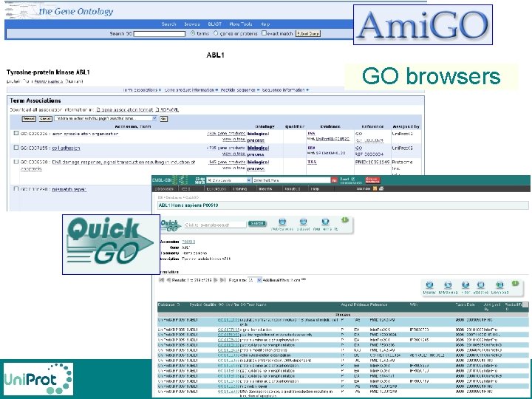Jump to Gene product information section

[x=189, y=90]
